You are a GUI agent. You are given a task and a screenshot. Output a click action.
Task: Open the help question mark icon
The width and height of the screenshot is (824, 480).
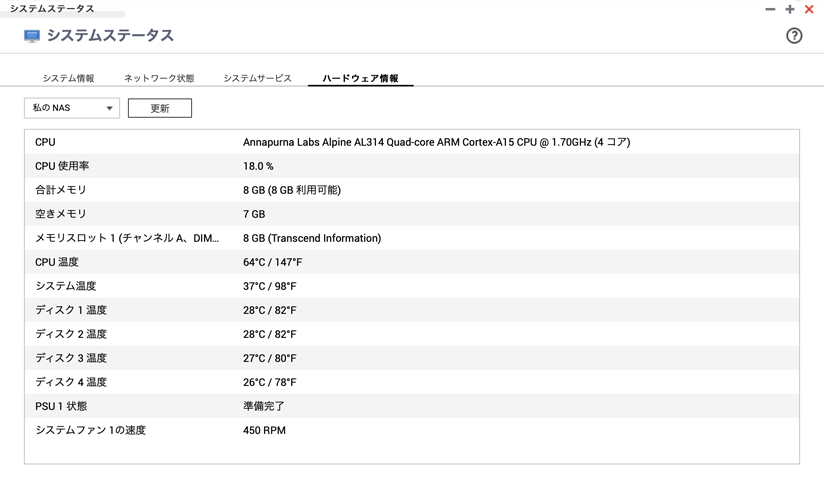click(794, 36)
